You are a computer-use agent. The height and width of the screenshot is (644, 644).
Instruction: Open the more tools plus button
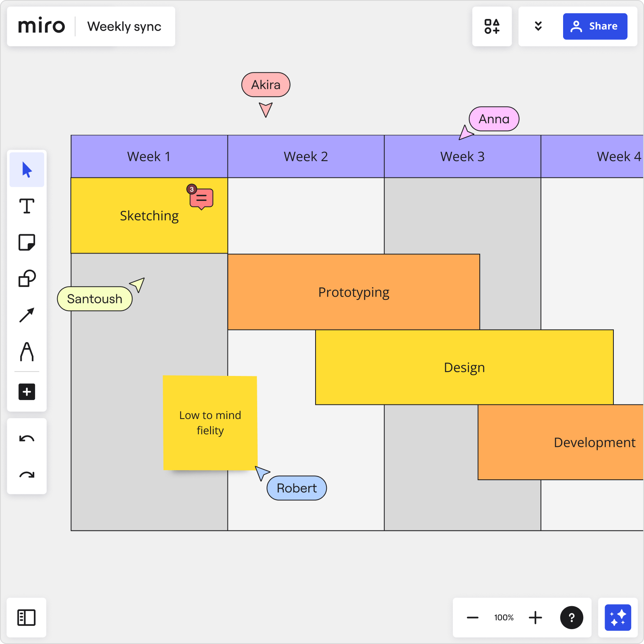[x=27, y=392]
